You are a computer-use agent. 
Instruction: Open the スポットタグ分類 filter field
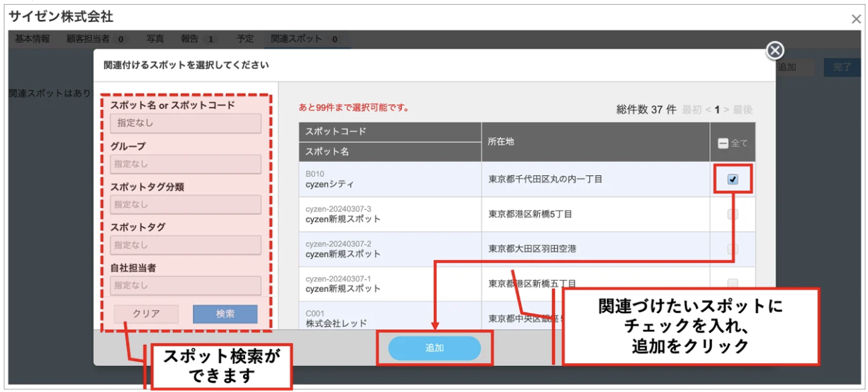(x=186, y=205)
